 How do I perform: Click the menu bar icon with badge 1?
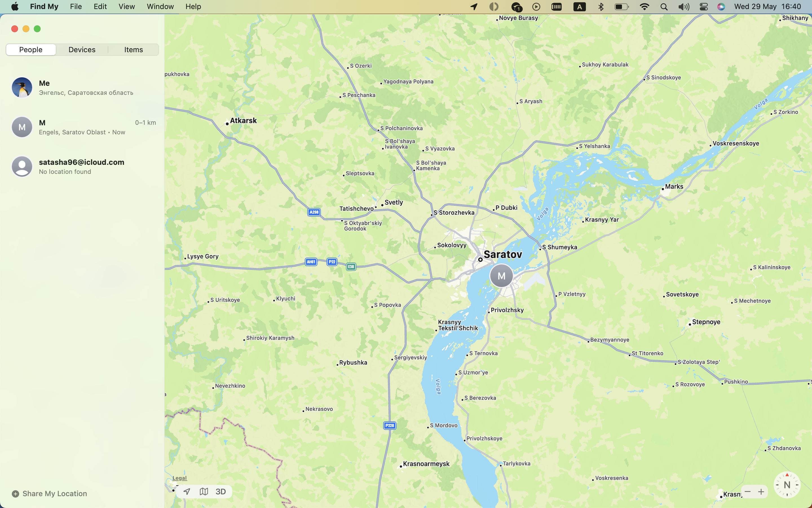pos(517,6)
